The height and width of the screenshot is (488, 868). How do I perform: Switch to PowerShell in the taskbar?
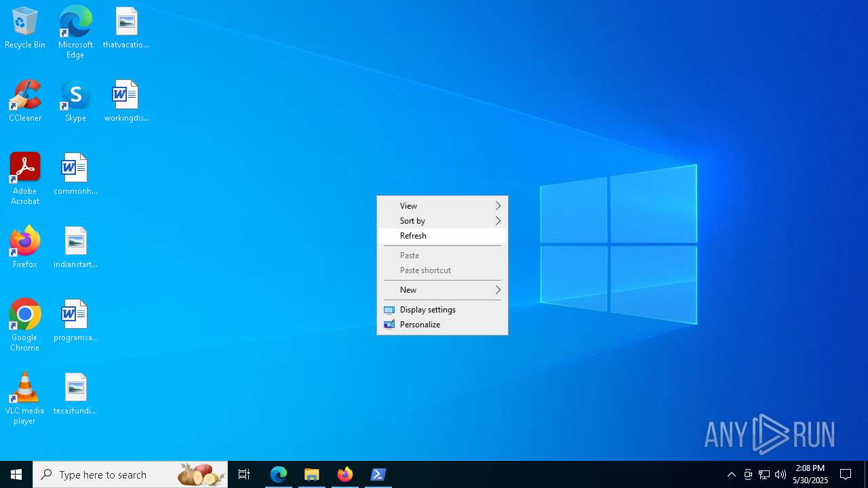[378, 474]
